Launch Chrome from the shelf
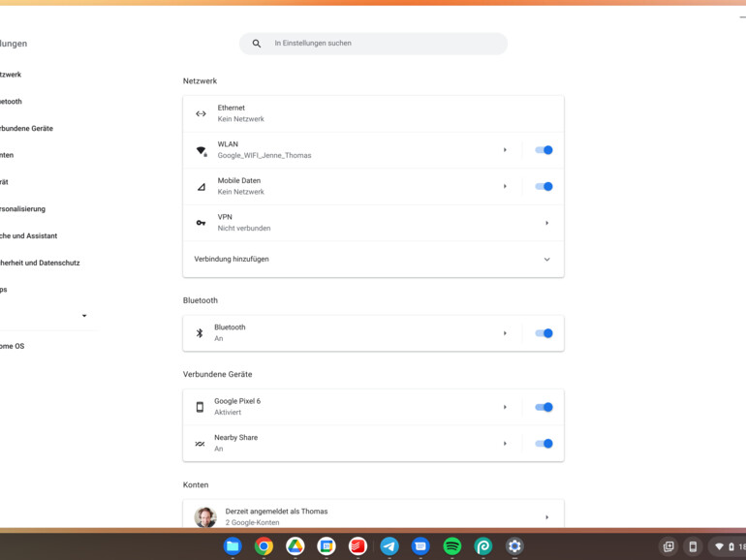 (264, 546)
